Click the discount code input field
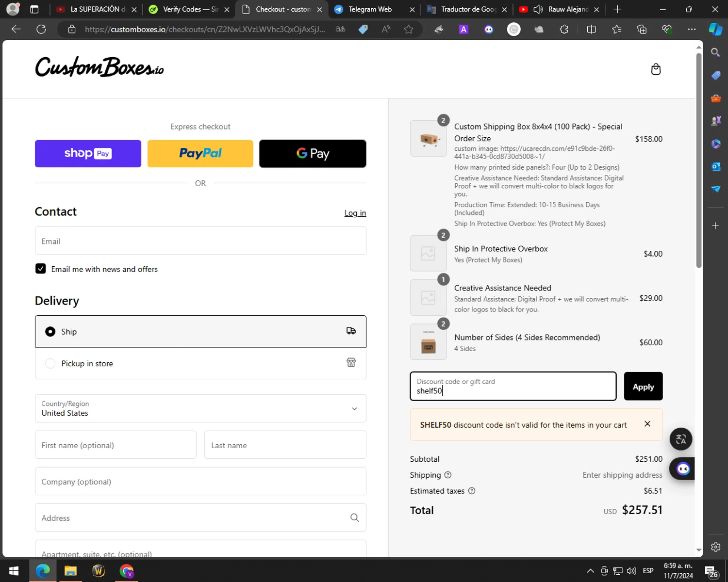The image size is (728, 582). click(x=513, y=387)
